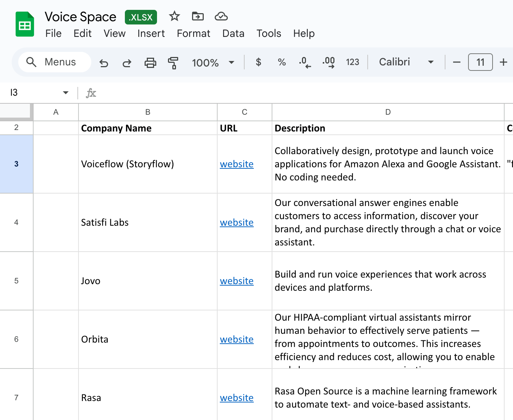Print the spreadsheet
Image resolution: width=513 pixels, height=420 pixels.
click(x=150, y=63)
